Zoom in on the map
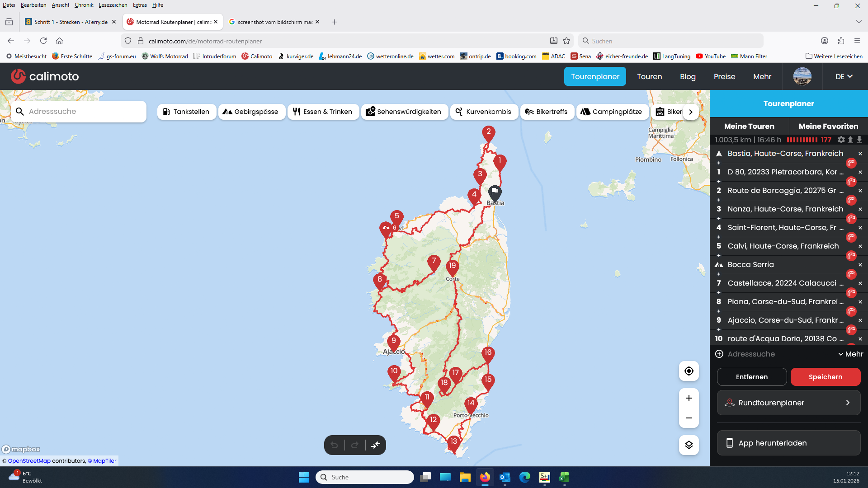Image resolution: width=868 pixels, height=488 pixels. 689,398
